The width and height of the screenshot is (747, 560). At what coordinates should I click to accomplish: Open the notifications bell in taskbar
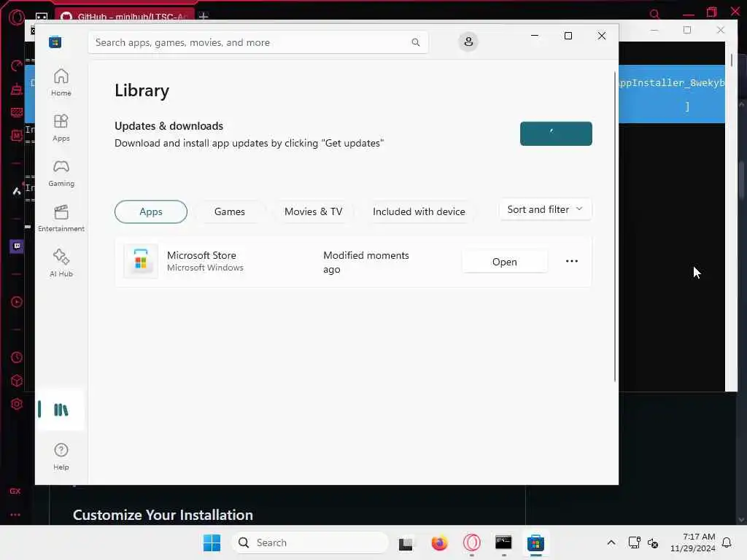(x=727, y=542)
